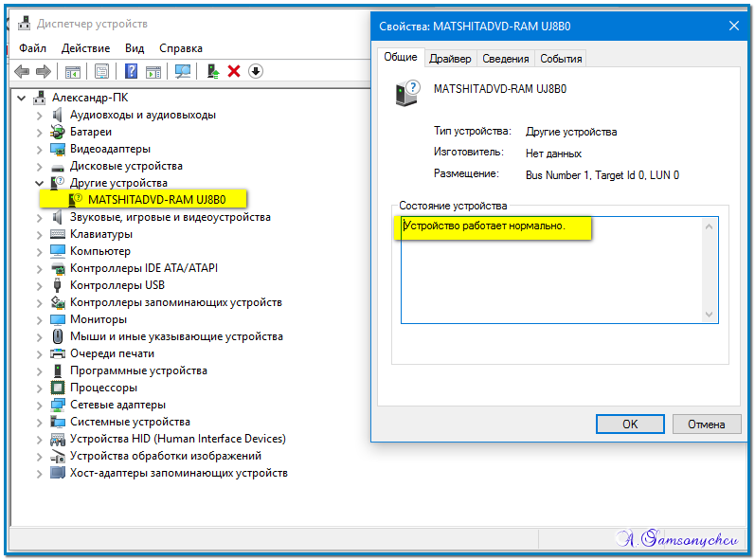Image resolution: width=755 pixels, height=560 pixels.
Task: Click the red X Uninstall device icon
Action: coord(234,71)
